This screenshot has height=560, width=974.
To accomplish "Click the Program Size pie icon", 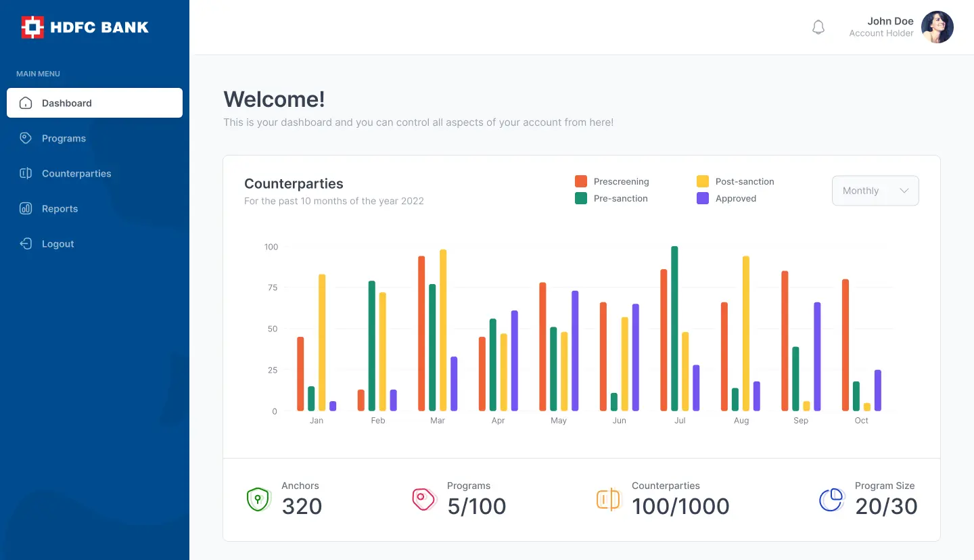I will pyautogui.click(x=831, y=500).
